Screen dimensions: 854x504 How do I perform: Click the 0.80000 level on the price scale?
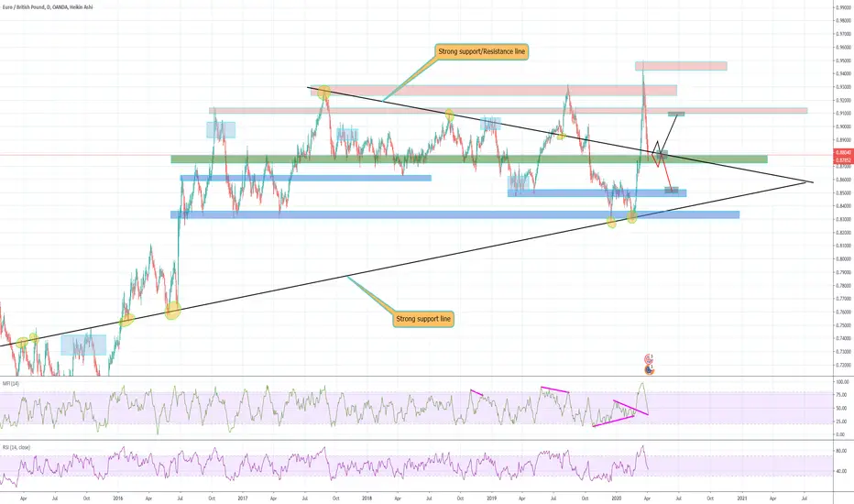click(x=844, y=258)
